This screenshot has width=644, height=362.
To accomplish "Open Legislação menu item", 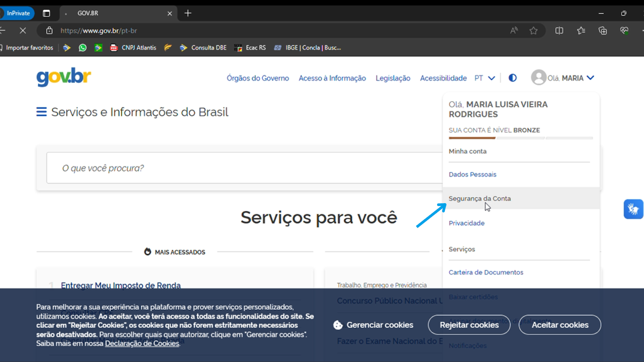I will [393, 78].
